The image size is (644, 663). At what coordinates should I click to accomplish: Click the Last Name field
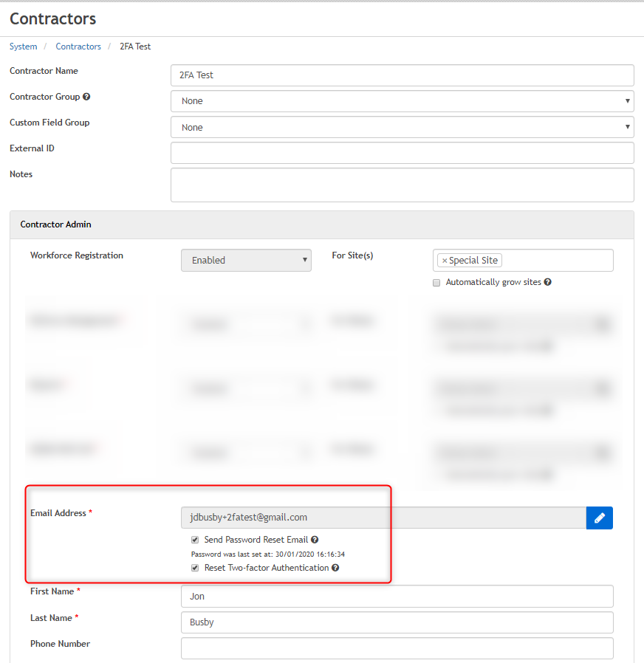click(397, 622)
